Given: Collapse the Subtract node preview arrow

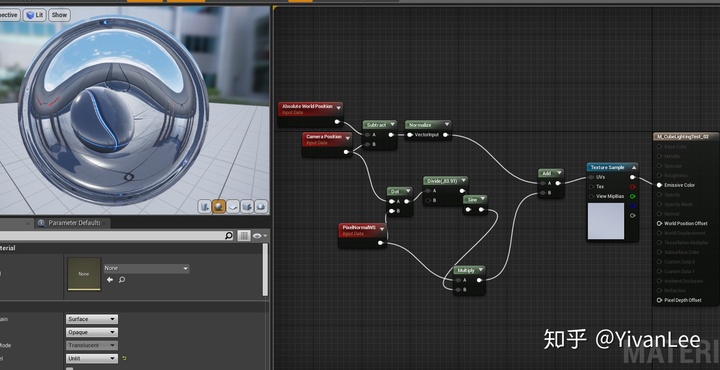Looking at the screenshot, I should (x=393, y=124).
